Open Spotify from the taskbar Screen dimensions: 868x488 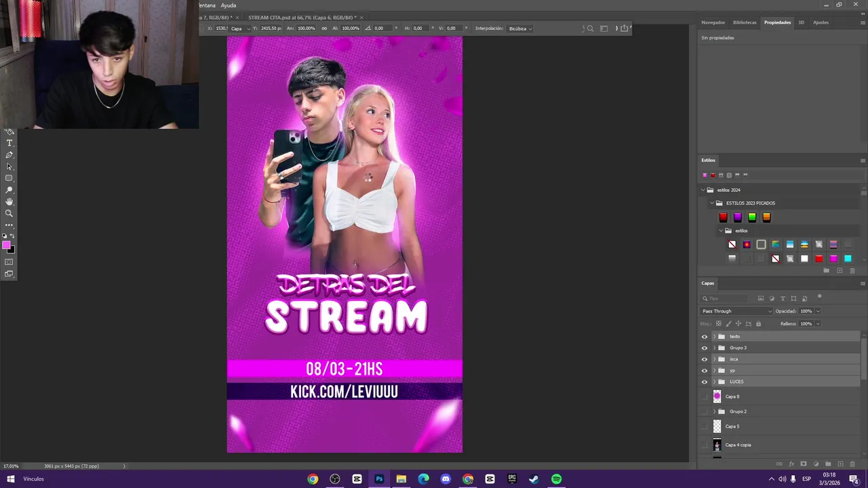(556, 479)
